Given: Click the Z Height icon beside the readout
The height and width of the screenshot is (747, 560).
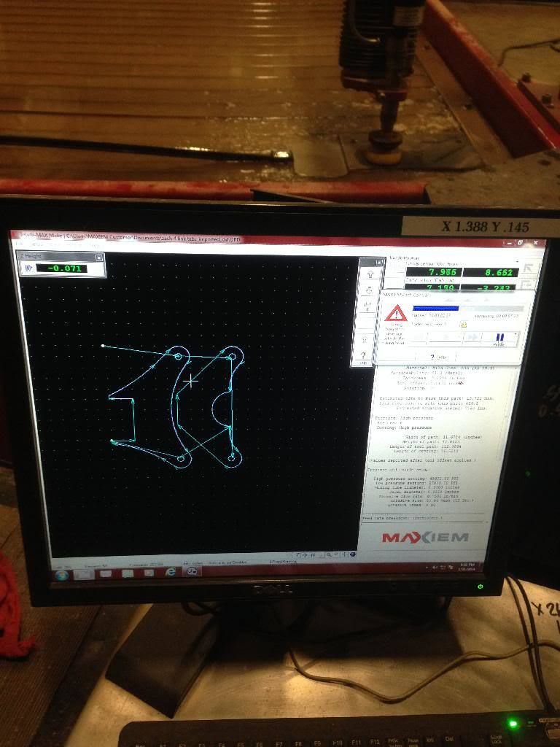Looking at the screenshot, I should pos(29,268).
